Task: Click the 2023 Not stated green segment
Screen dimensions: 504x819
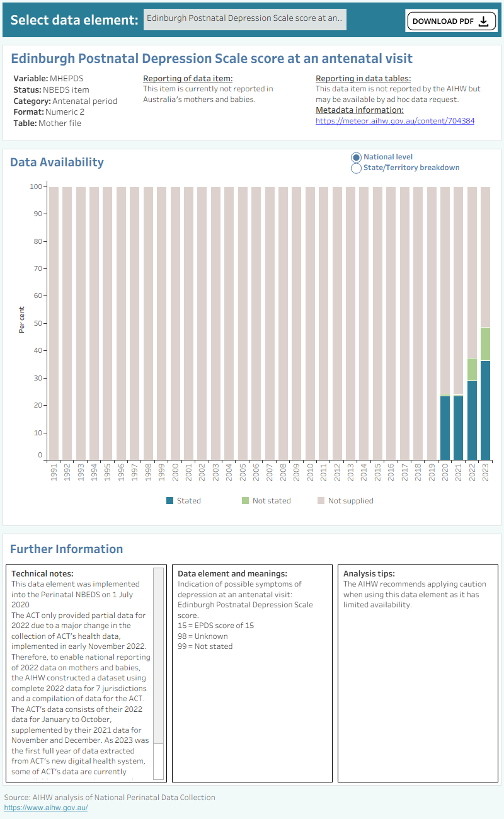Action: [x=485, y=344]
